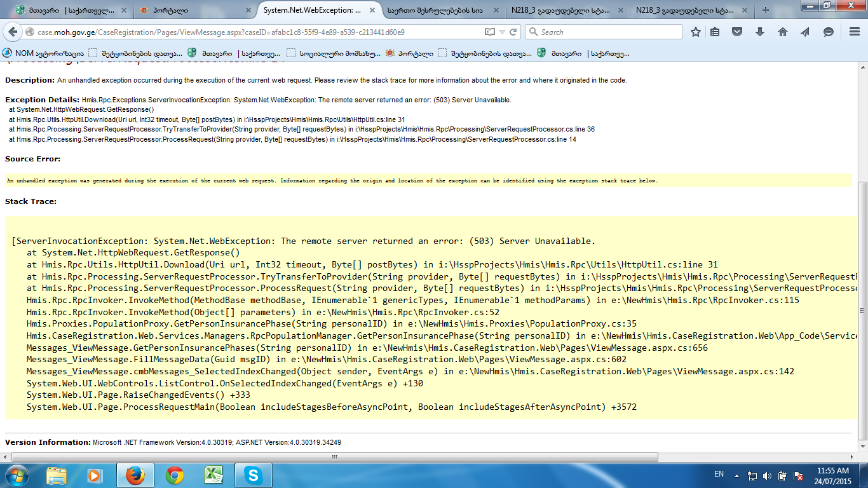Open the EN language input selector
The height and width of the screenshot is (488, 868).
[719, 474]
